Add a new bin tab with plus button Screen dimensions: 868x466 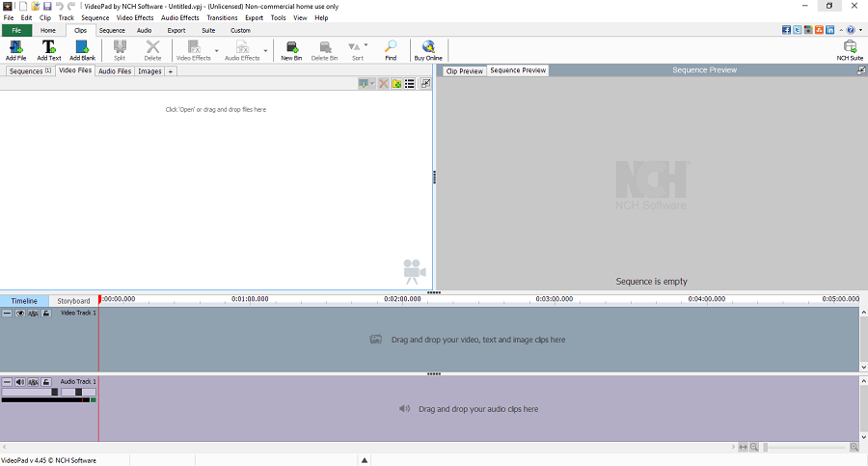(171, 71)
